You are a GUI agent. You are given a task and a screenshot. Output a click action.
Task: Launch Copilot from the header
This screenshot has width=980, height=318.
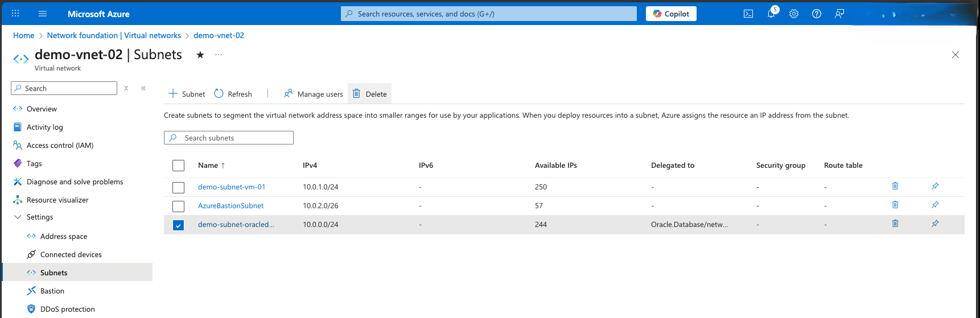click(671, 14)
